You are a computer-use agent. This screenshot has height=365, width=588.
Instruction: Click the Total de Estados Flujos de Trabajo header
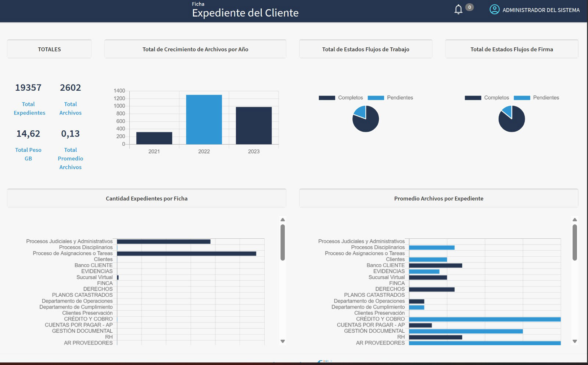pos(366,49)
